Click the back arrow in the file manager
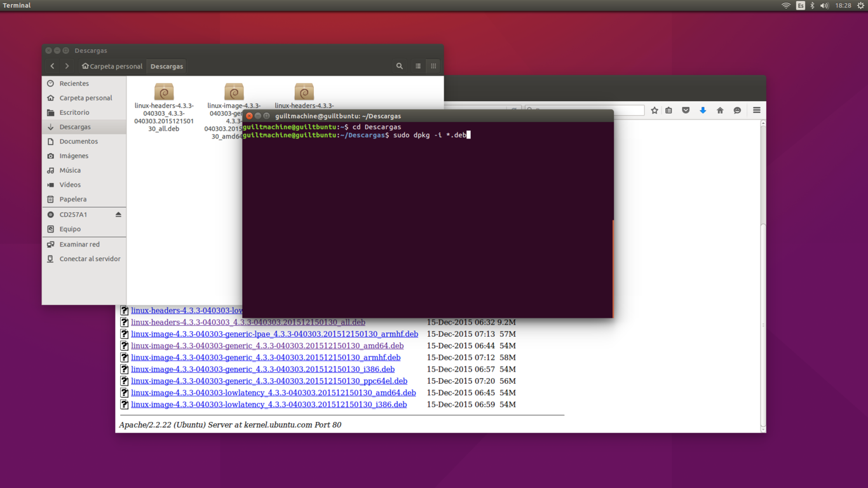868x488 pixels. point(51,65)
